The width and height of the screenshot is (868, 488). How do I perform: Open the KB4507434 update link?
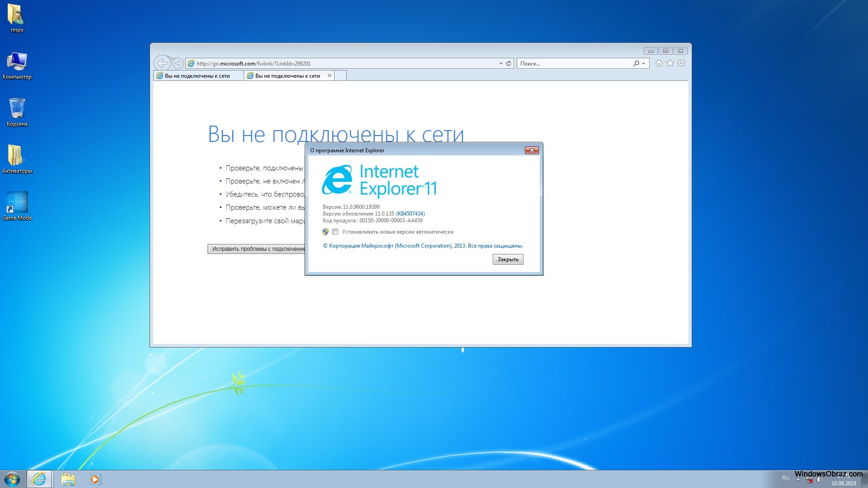410,214
